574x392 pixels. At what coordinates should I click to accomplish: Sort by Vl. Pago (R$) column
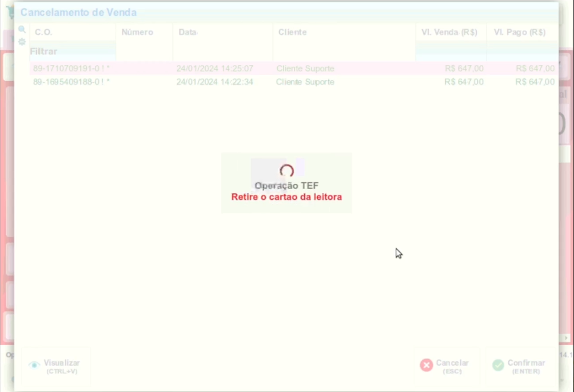point(520,32)
